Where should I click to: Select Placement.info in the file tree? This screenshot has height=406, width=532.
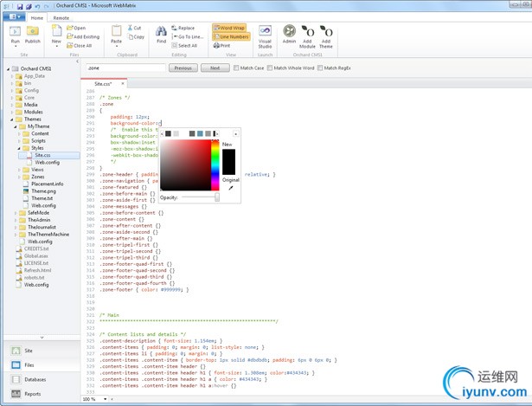click(x=48, y=184)
